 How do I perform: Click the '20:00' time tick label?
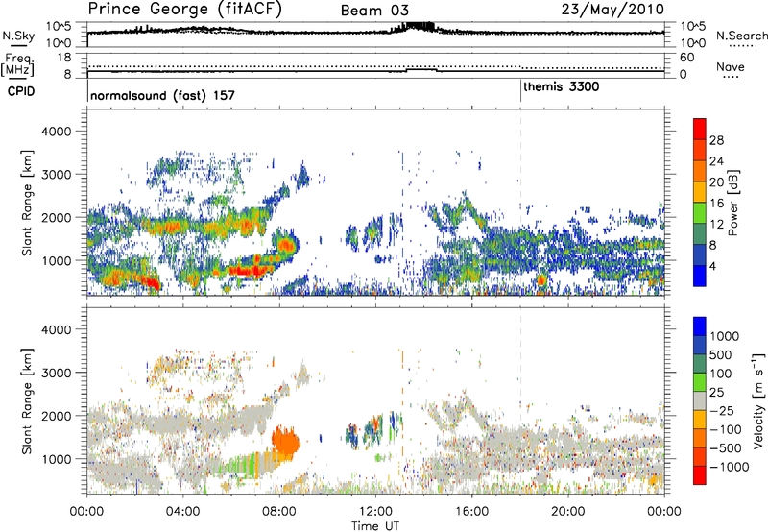[x=567, y=512]
